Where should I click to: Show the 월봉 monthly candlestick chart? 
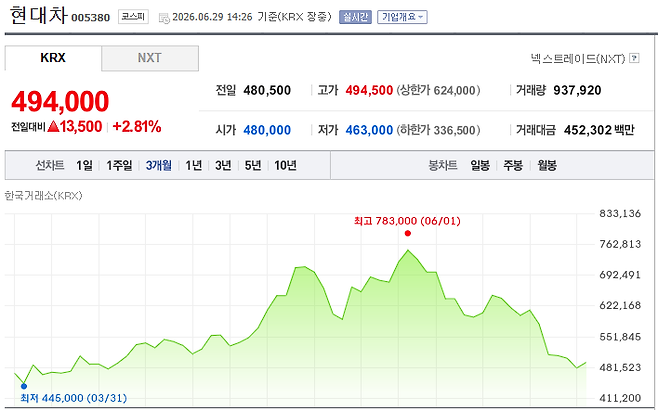[547, 165]
